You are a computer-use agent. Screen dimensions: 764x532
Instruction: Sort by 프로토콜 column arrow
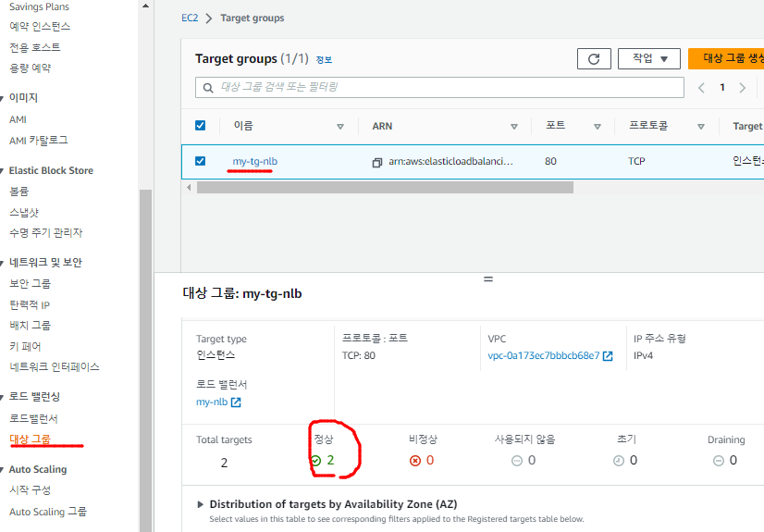pos(701,127)
